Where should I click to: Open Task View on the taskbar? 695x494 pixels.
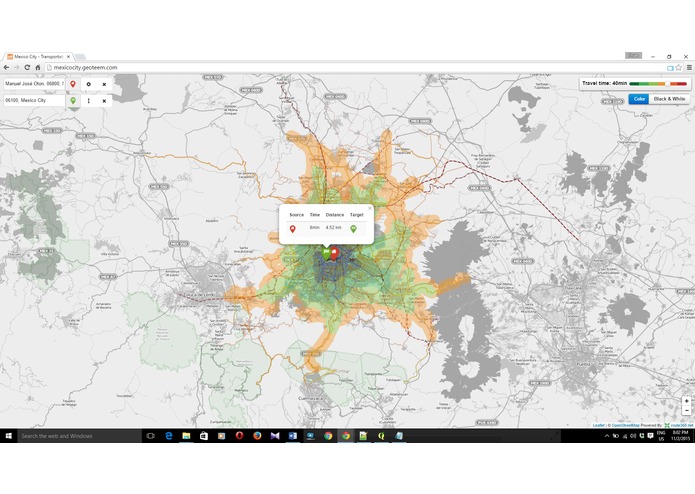coord(150,436)
